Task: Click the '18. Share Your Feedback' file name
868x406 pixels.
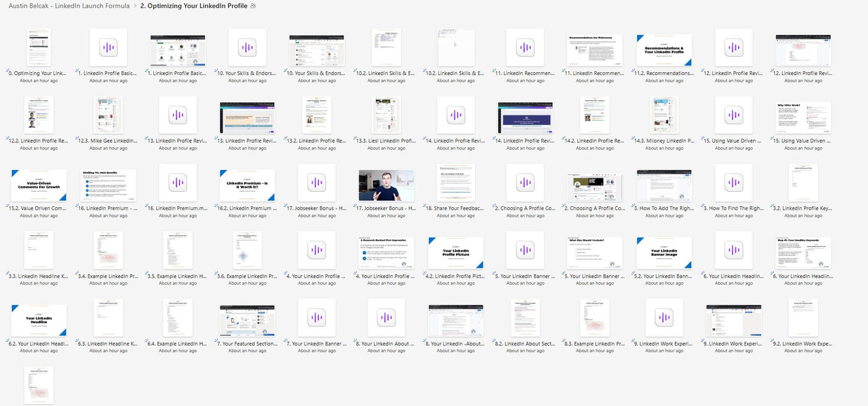Action: [x=455, y=208]
